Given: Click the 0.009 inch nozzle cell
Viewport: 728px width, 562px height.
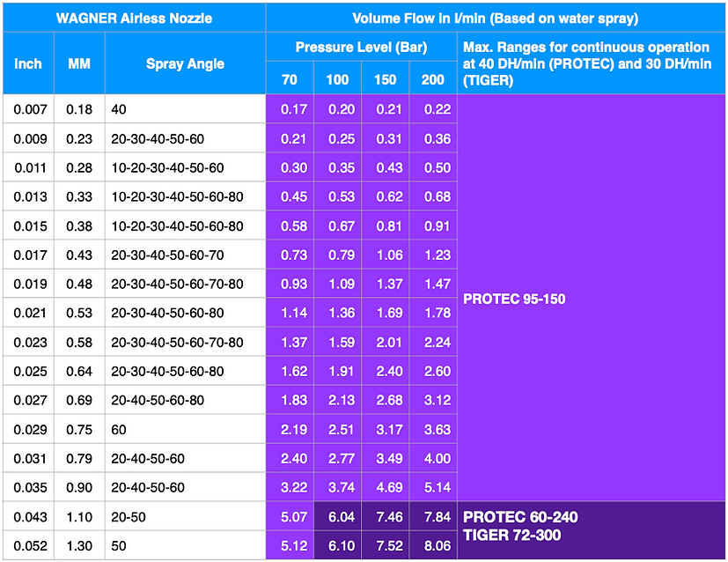Looking at the screenshot, I should click(x=28, y=138).
